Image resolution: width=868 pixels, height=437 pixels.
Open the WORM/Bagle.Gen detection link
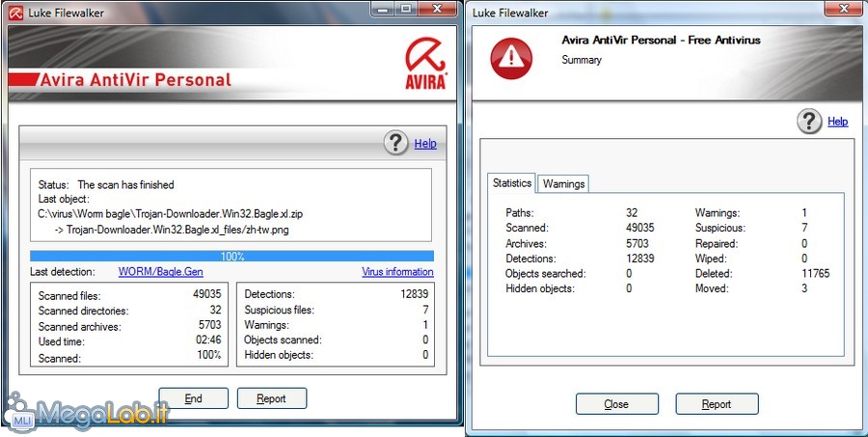(x=160, y=272)
